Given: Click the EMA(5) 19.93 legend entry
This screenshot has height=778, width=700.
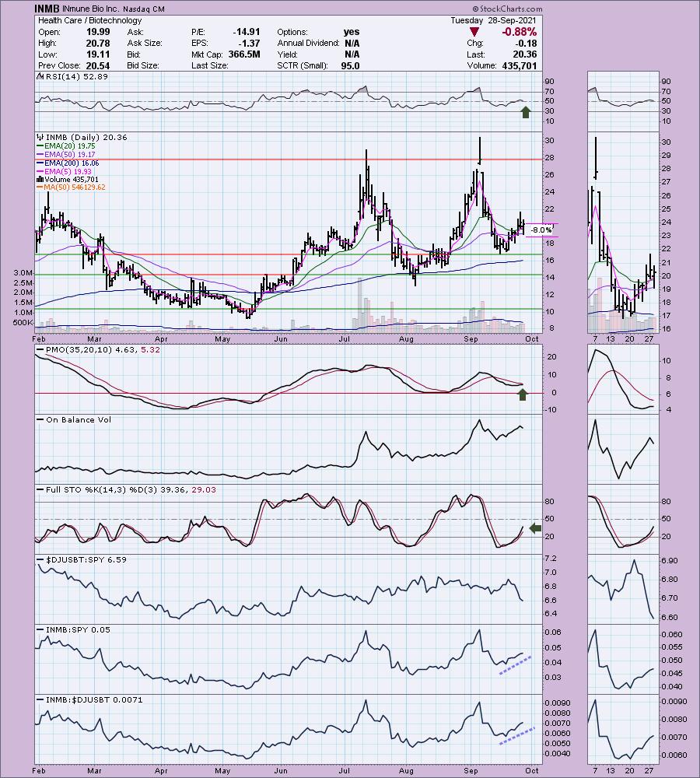Looking at the screenshot, I should tap(68, 171).
